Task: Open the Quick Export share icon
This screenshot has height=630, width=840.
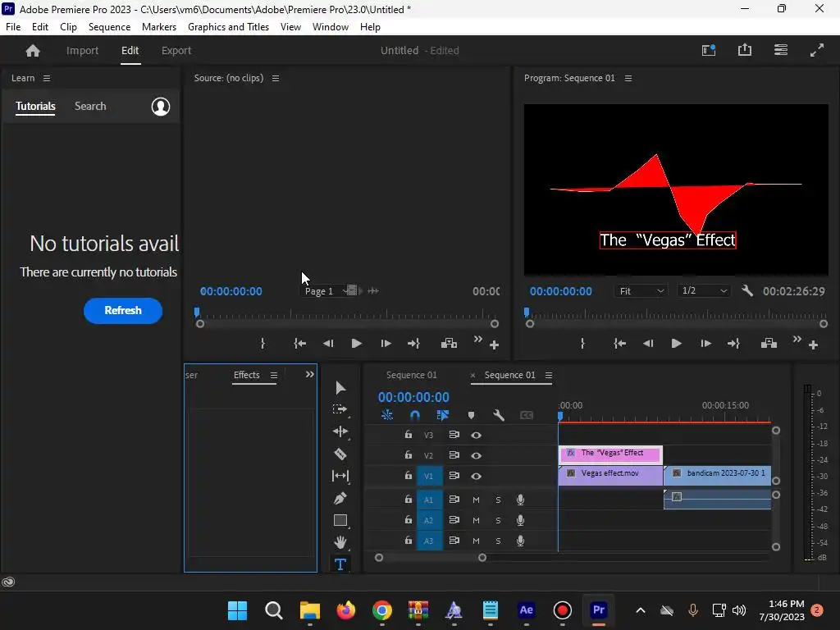Action: pos(745,50)
